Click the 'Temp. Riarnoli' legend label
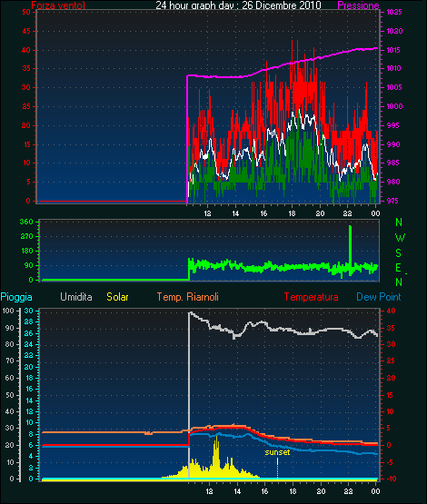 click(x=188, y=297)
